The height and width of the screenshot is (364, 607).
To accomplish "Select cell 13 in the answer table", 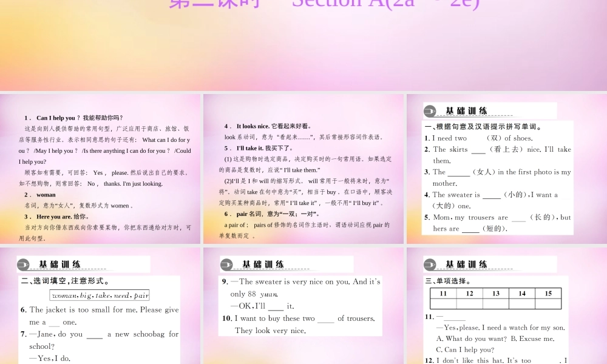I will point(495,294).
